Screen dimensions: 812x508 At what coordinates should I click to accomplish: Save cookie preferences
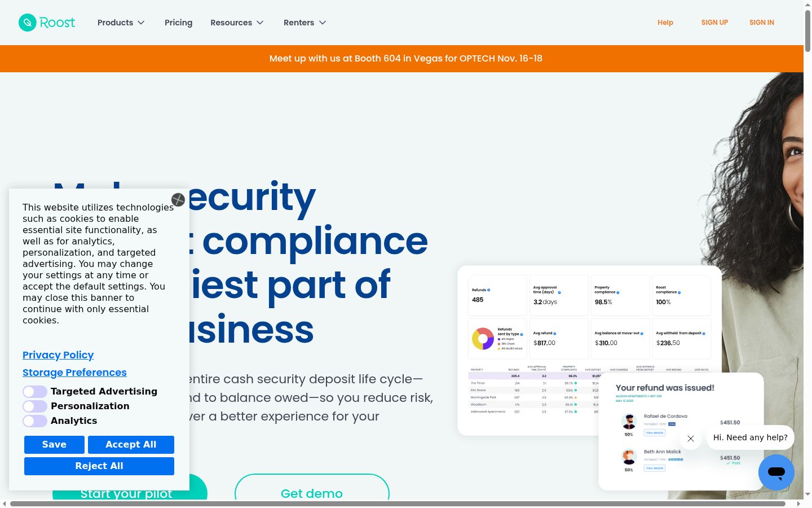click(x=54, y=445)
